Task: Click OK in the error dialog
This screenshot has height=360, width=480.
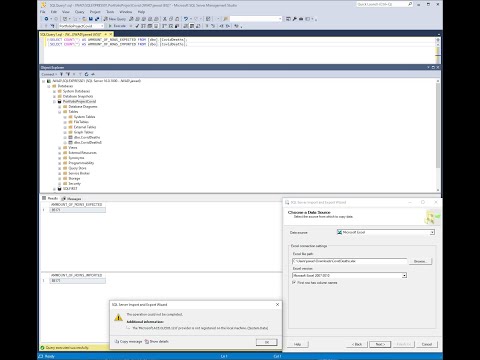Action: tap(267, 342)
